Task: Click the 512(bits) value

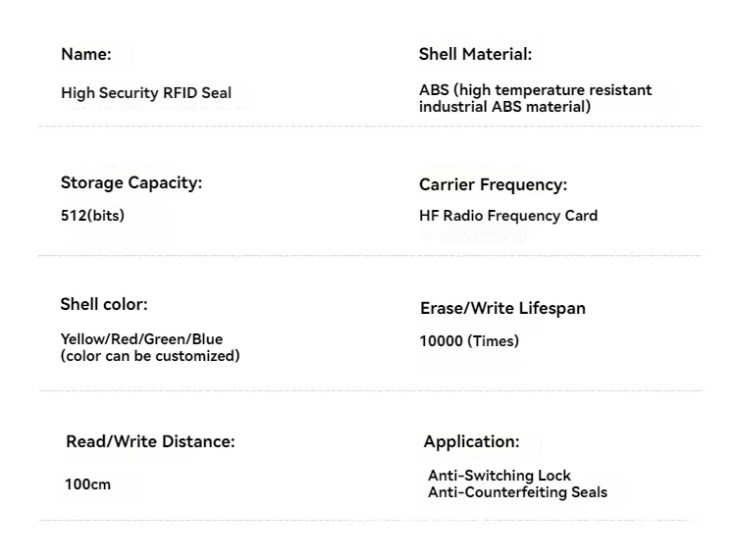Action: point(92,216)
